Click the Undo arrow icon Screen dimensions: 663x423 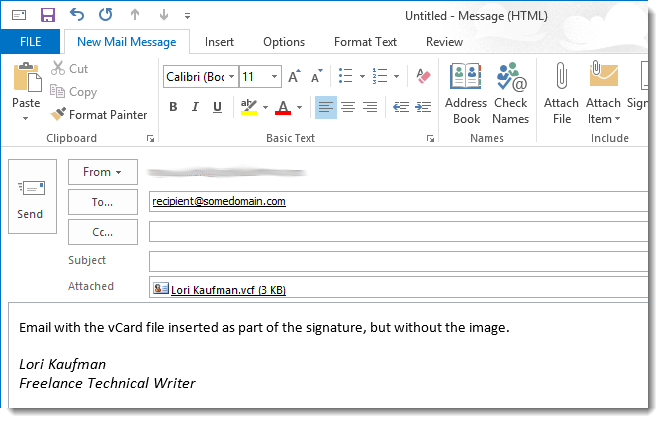77,15
